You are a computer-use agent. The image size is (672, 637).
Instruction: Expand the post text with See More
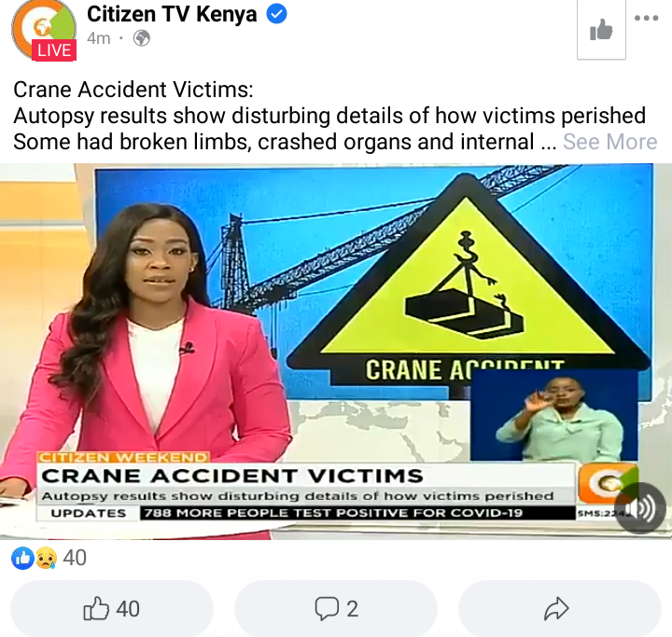point(609,142)
